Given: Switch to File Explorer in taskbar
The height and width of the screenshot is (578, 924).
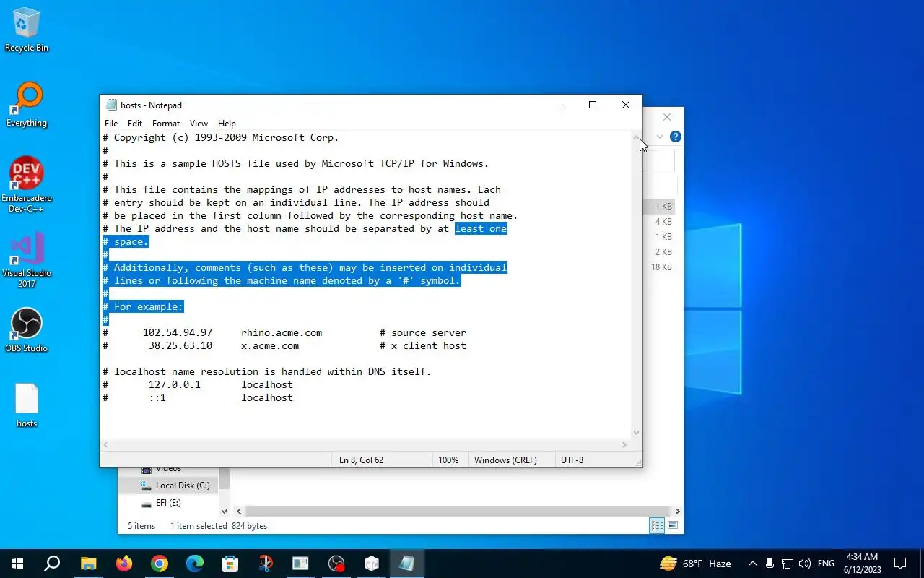Looking at the screenshot, I should point(88,564).
